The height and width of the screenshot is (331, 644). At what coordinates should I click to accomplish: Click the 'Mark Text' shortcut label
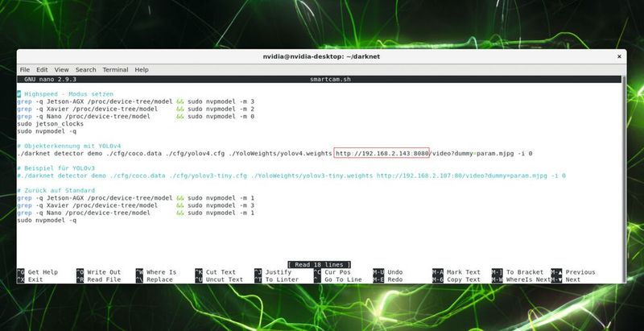coord(464,272)
